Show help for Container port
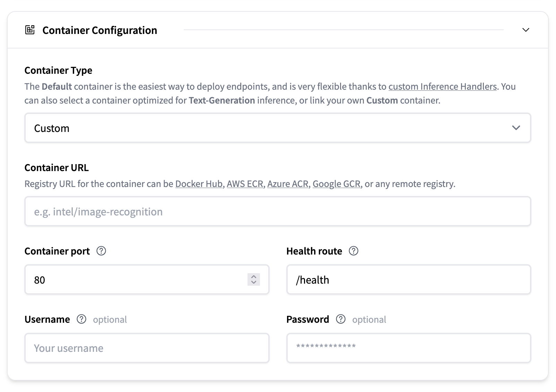 (101, 251)
